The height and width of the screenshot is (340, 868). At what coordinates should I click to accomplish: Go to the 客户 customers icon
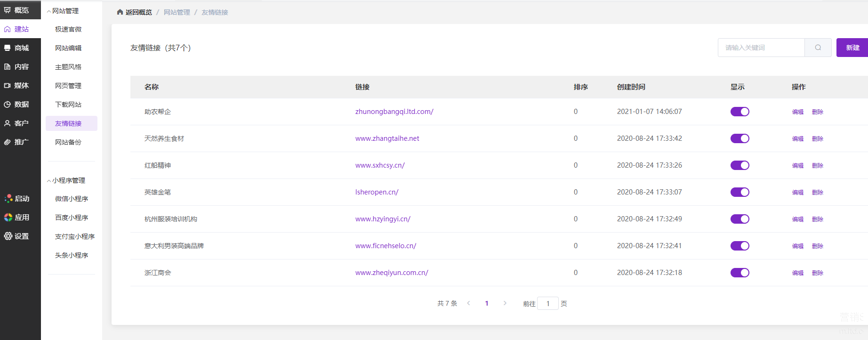(x=8, y=123)
